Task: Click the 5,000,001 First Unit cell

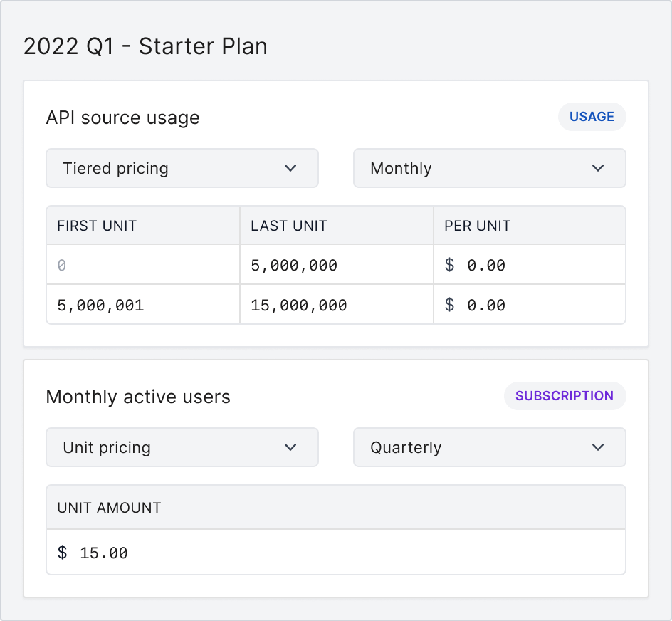Action: 142,304
